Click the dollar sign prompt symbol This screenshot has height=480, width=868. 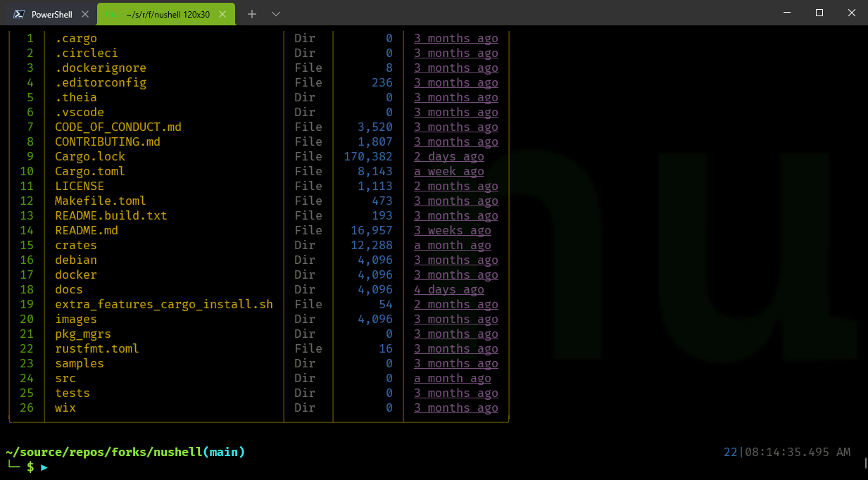(x=30, y=467)
